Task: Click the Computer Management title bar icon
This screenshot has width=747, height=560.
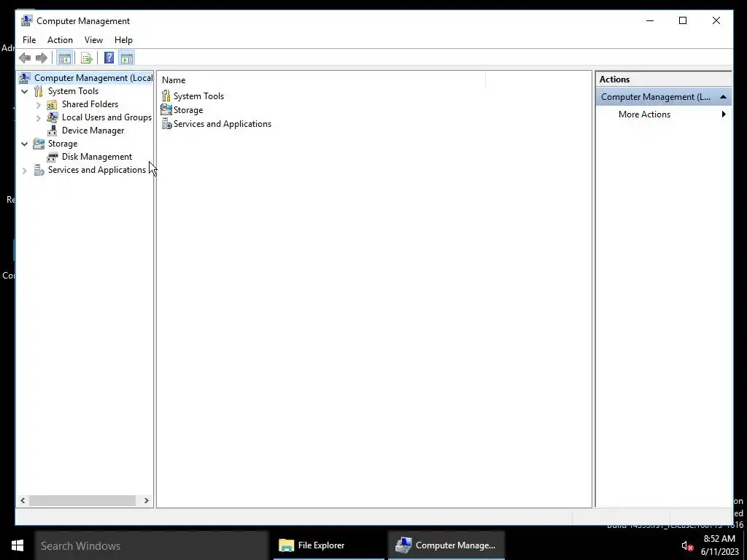Action: coord(27,20)
